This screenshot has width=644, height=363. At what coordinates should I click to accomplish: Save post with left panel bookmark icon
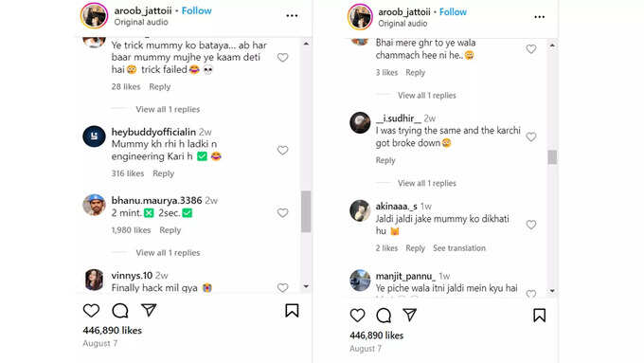[292, 310]
